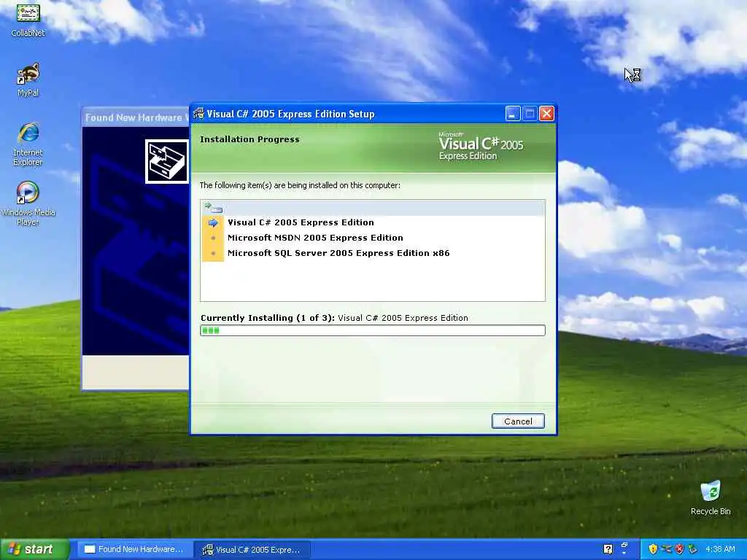Open language bar options down arrow
This screenshot has height=560, width=747.
tap(624, 553)
